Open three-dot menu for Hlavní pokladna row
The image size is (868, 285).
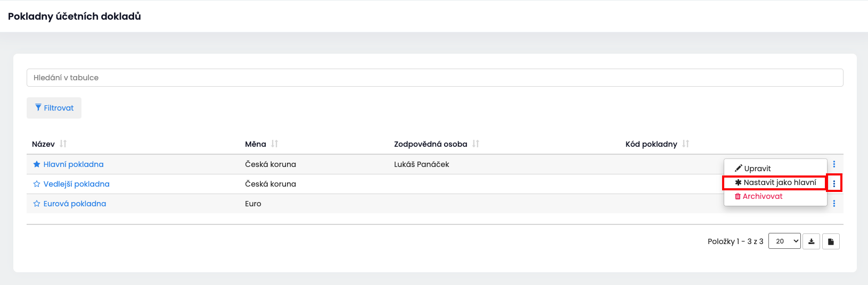coord(834,164)
